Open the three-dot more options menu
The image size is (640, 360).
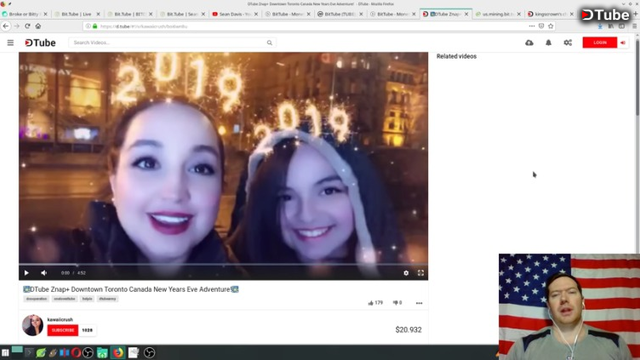point(419,303)
